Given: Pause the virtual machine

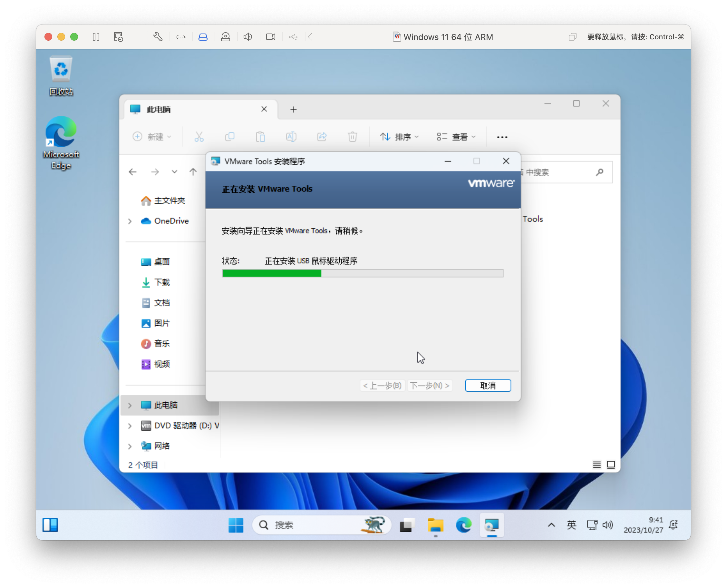Looking at the screenshot, I should coord(96,36).
